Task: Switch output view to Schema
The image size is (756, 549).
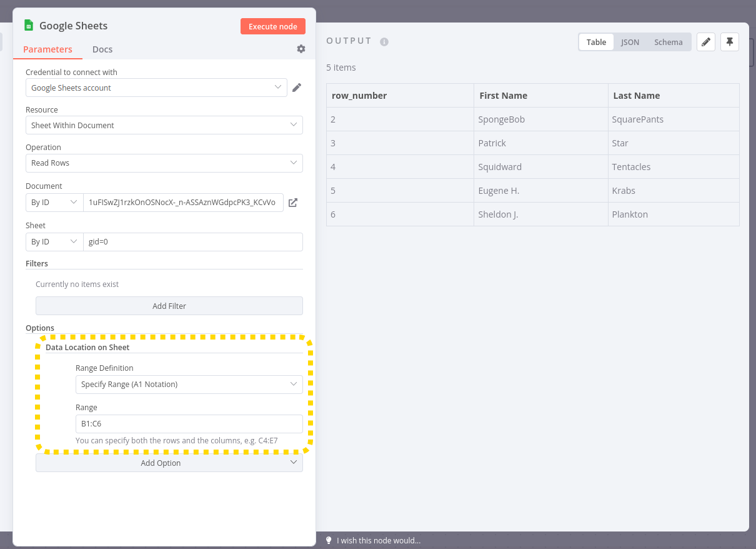Action: tap(668, 42)
